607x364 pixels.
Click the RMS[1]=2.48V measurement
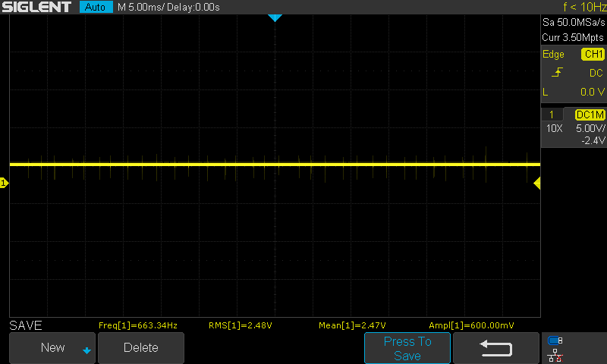click(240, 325)
